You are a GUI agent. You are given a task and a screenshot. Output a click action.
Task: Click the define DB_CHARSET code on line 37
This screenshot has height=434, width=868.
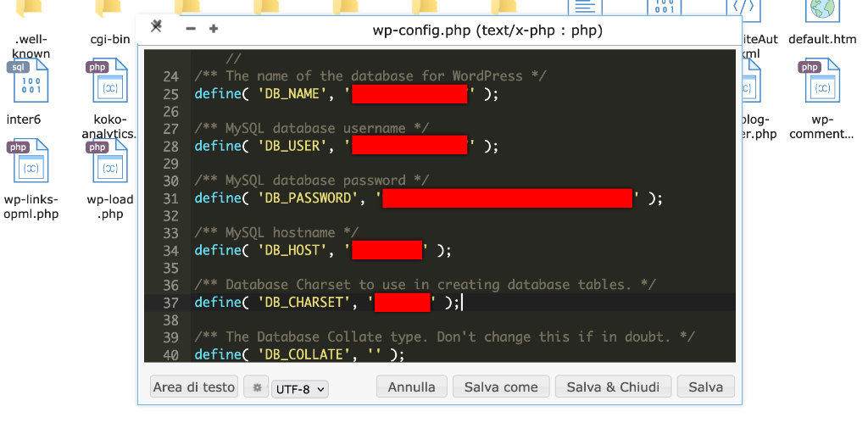tap(327, 303)
